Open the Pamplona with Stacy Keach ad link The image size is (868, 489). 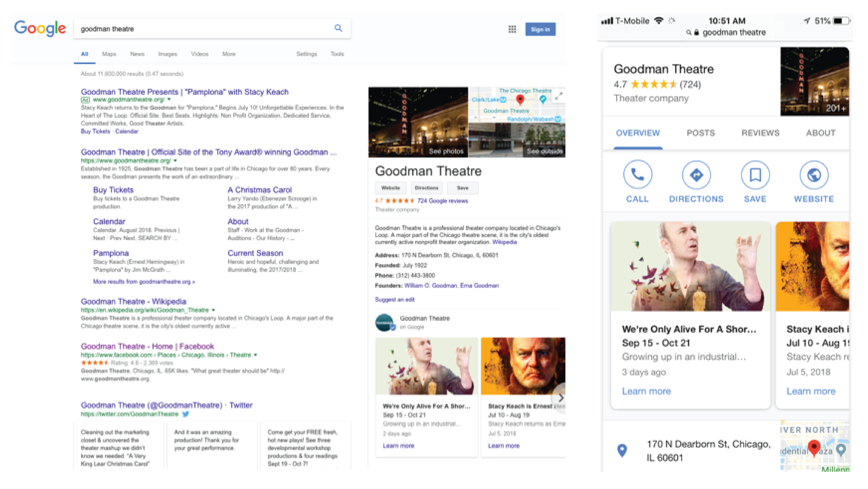185,92
